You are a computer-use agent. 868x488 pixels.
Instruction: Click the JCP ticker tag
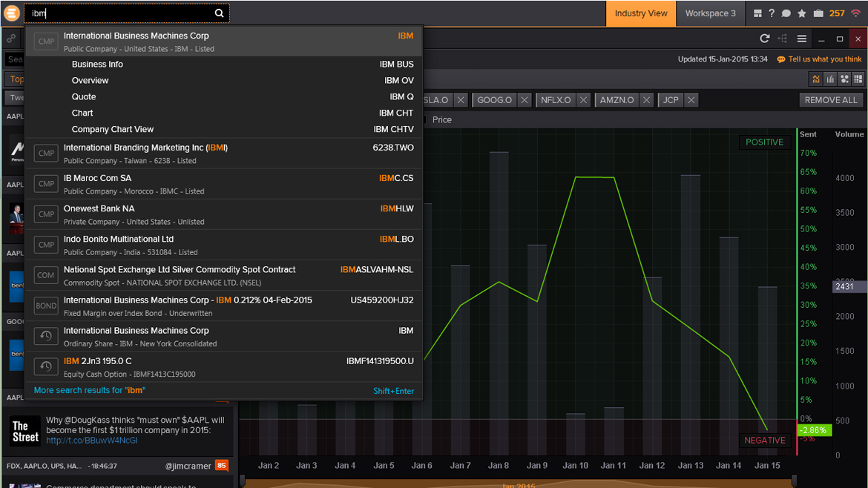point(671,100)
